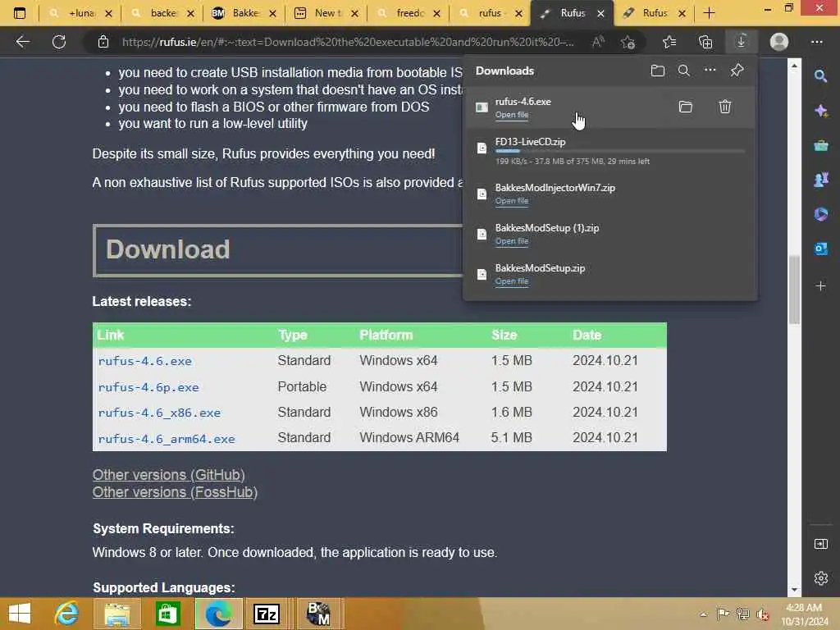This screenshot has height=630, width=840.
Task: Download rufus-4.6_arm64.exe link
Action: (167, 439)
